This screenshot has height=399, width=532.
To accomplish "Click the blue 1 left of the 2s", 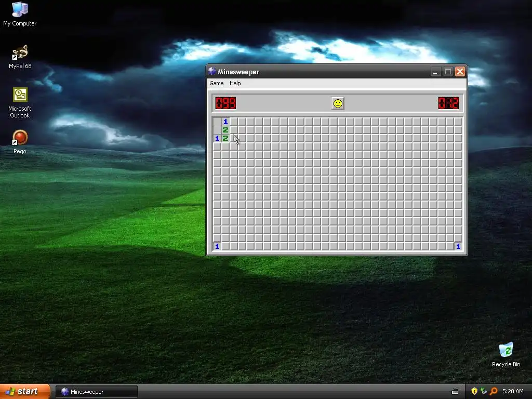I will pyautogui.click(x=217, y=138).
